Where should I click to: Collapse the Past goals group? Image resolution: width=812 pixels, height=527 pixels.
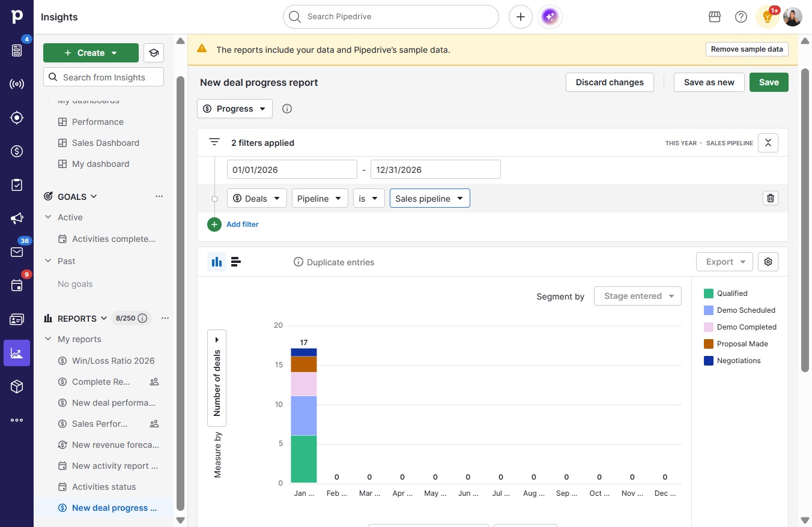[48, 261]
